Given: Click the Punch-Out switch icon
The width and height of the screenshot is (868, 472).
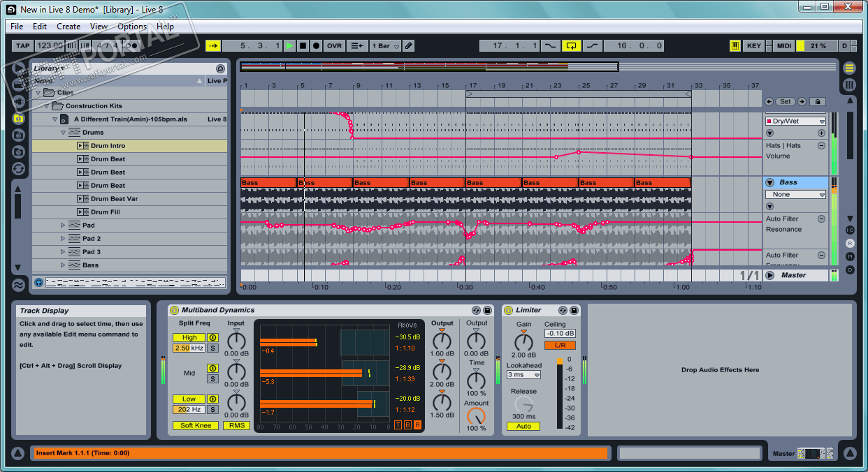Looking at the screenshot, I should (x=593, y=45).
